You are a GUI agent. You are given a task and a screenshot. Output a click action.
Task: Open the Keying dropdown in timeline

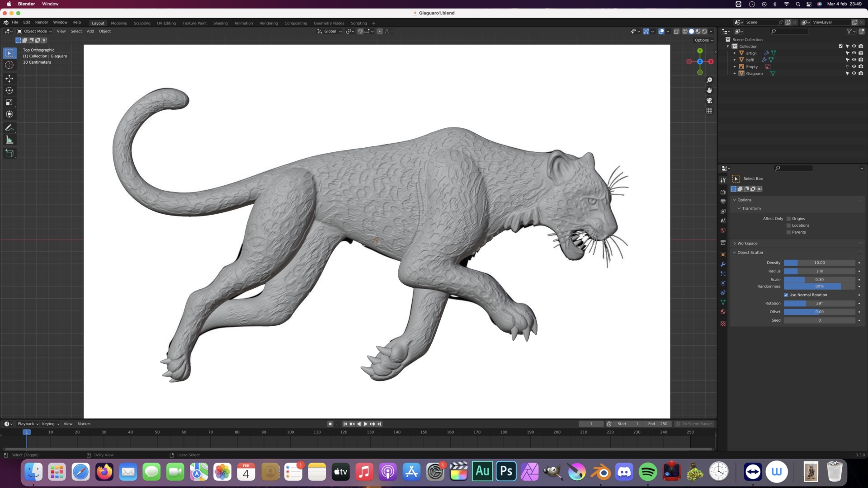click(x=51, y=424)
